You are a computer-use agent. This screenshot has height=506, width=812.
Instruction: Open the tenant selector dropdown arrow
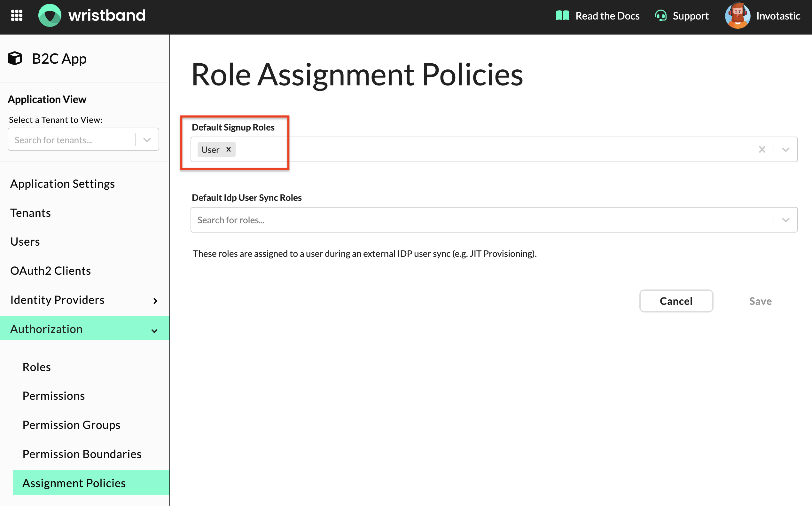(147, 140)
